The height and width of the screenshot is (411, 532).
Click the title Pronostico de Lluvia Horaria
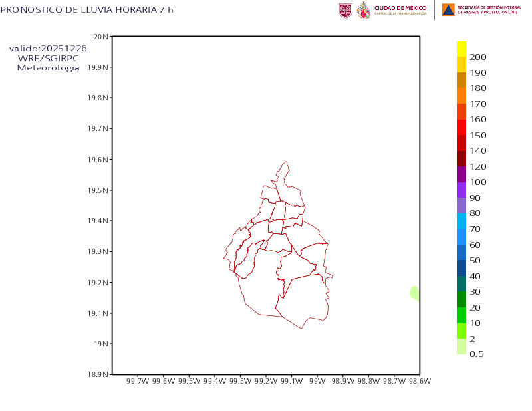point(86,9)
